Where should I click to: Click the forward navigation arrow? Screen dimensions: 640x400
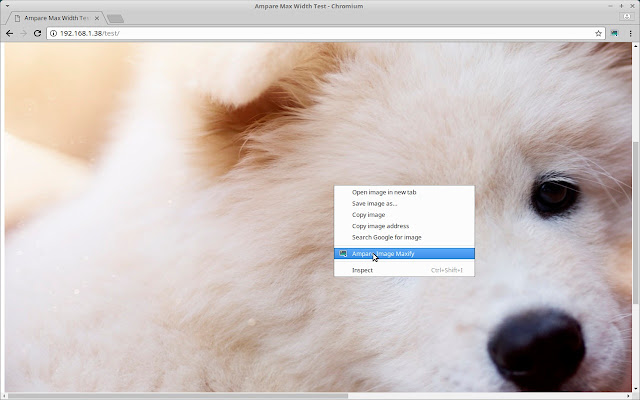(23, 33)
